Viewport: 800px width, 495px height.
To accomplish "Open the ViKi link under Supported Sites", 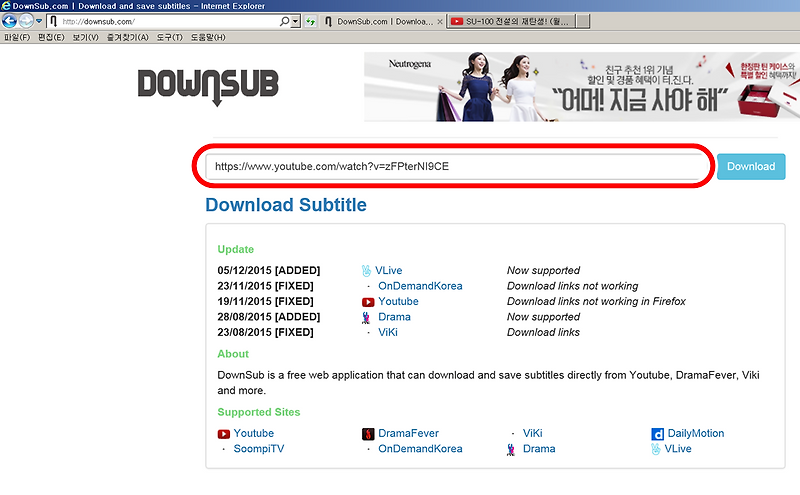I will [533, 433].
